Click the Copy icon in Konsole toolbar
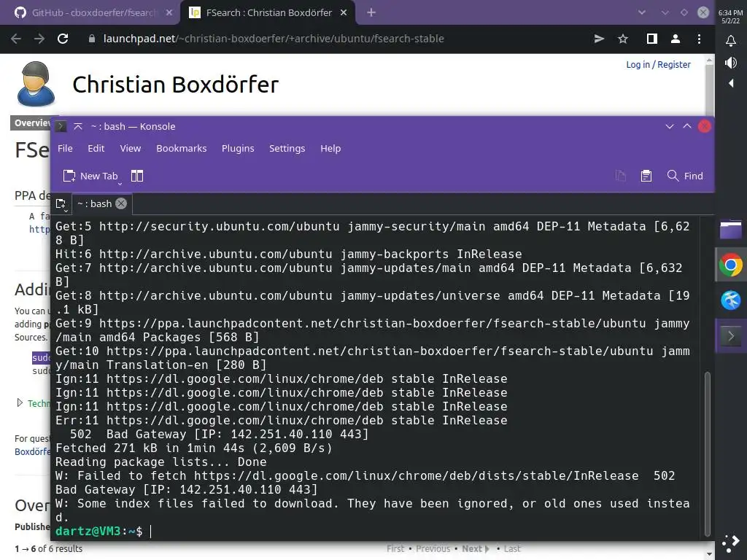 [x=620, y=176]
